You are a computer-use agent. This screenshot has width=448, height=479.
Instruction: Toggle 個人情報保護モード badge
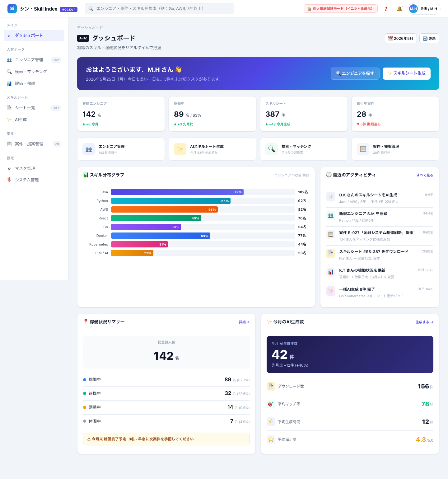(341, 9)
